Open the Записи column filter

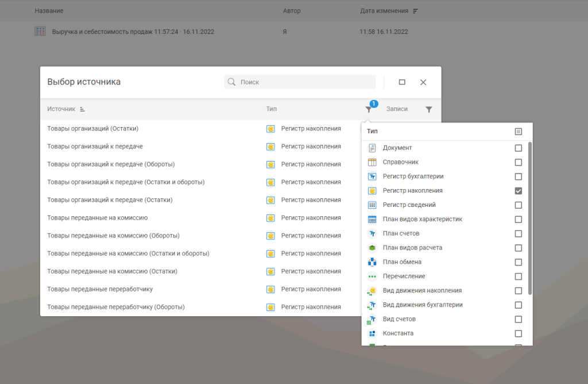coord(428,109)
